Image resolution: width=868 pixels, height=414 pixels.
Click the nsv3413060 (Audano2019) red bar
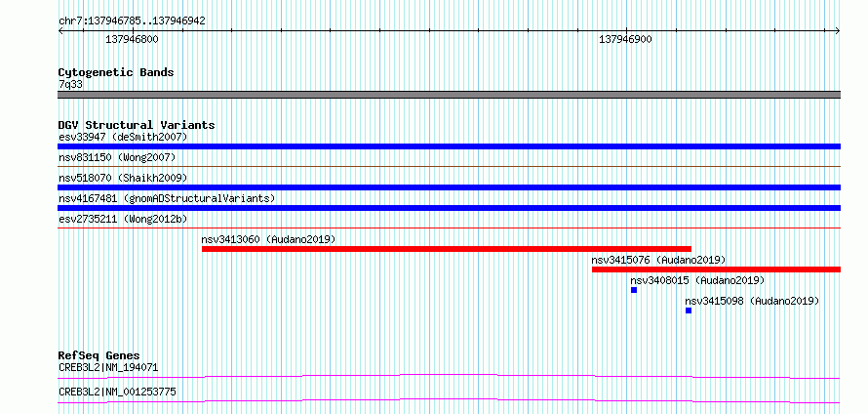tap(447, 249)
